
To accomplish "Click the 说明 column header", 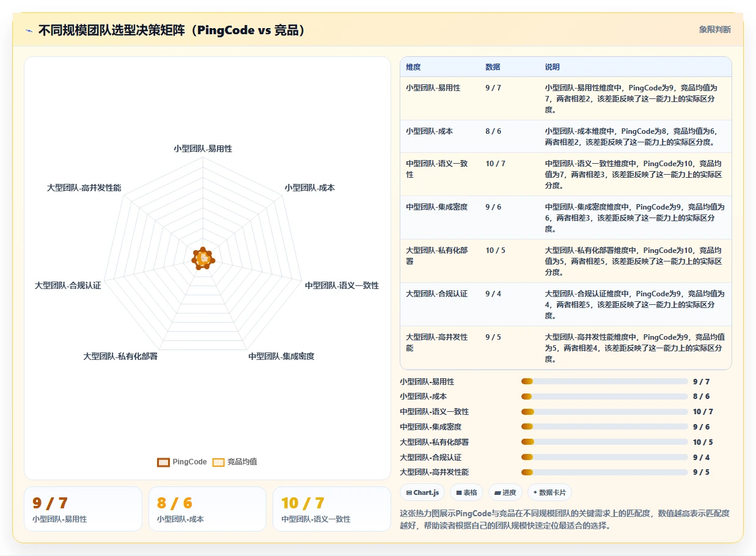I will point(552,67).
